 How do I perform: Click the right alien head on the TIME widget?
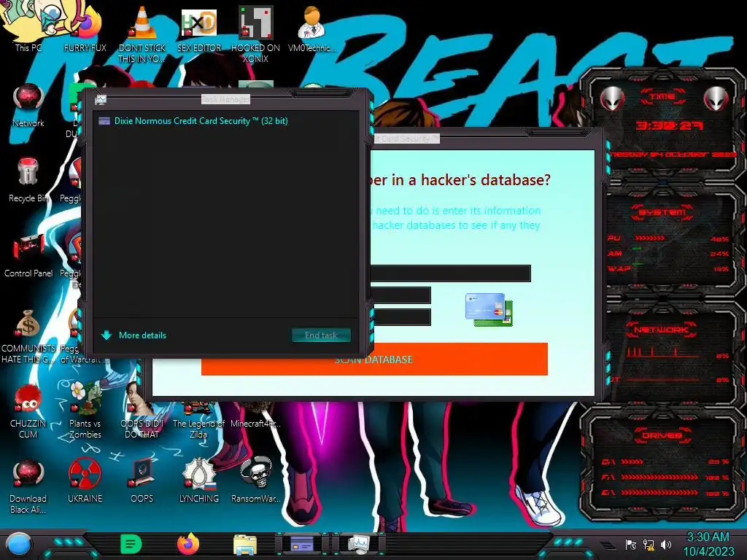[x=716, y=99]
